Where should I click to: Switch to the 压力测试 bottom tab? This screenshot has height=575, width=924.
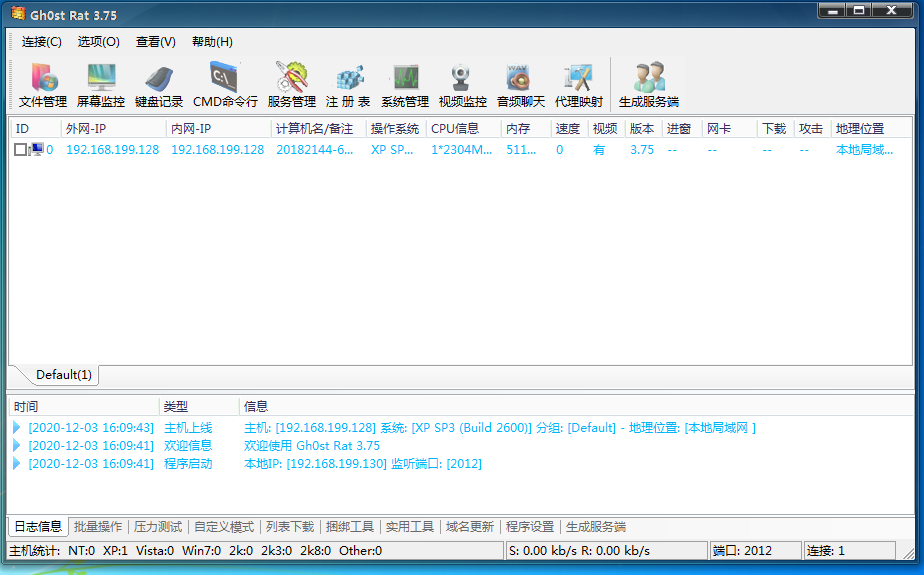coord(157,527)
